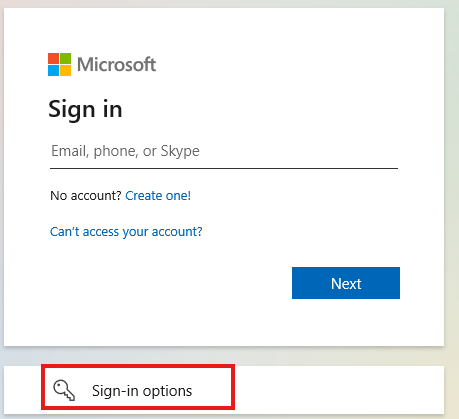Click the gradient background outside the sign-in card
459x419 pixels.
pos(452,200)
